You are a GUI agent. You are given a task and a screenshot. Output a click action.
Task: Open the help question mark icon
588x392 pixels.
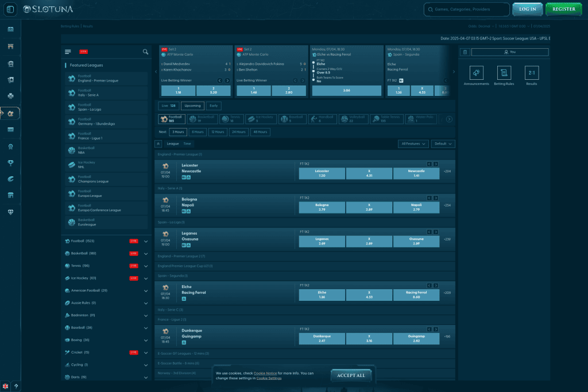16,386
